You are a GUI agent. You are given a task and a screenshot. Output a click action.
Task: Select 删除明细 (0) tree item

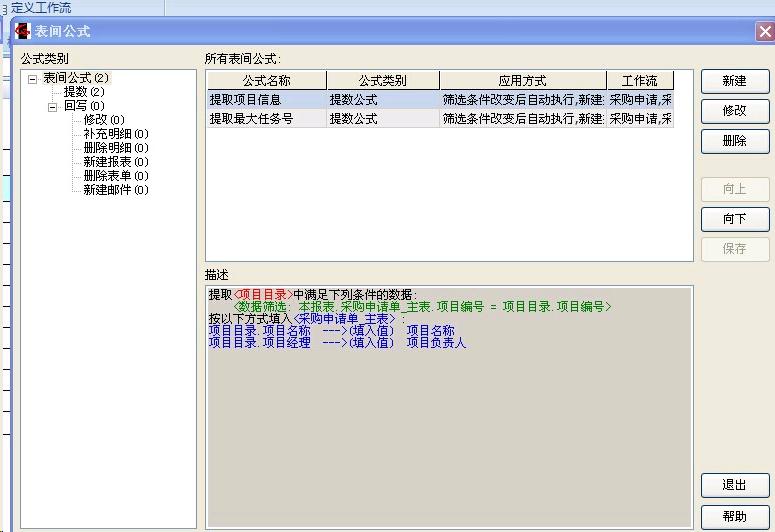[x=116, y=148]
